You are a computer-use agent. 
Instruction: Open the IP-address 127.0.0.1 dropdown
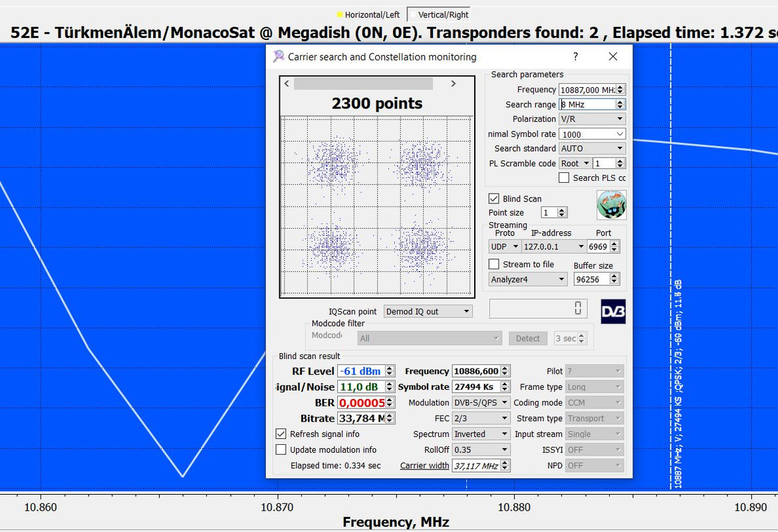(554, 247)
